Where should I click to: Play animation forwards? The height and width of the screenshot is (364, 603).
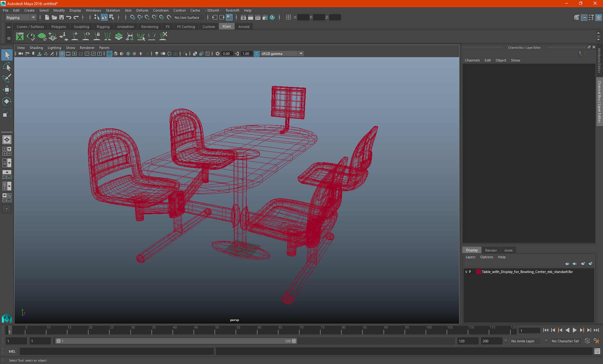574,330
